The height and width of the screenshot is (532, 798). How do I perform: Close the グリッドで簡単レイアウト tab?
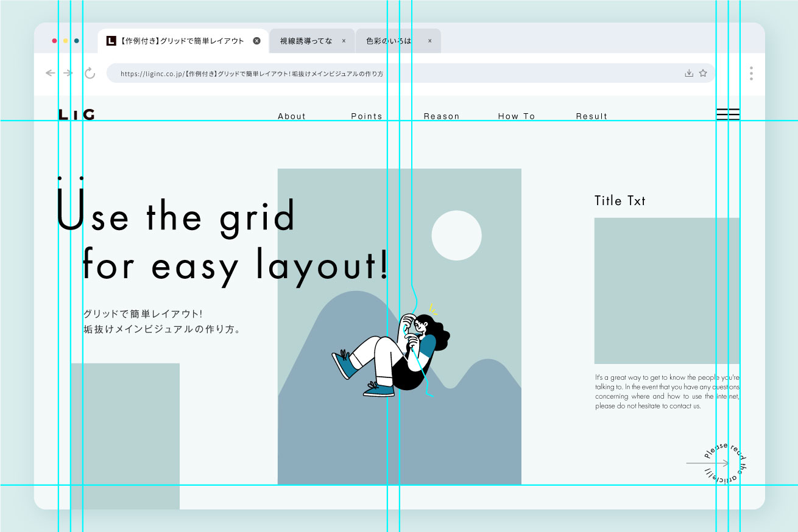tap(256, 41)
